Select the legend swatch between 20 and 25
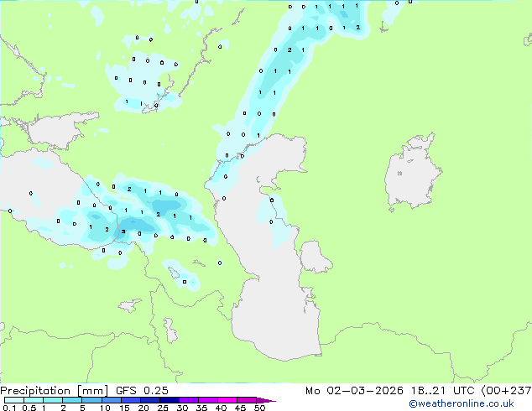Image resolution: width=532 pixels, height=411 pixels. 149,400
